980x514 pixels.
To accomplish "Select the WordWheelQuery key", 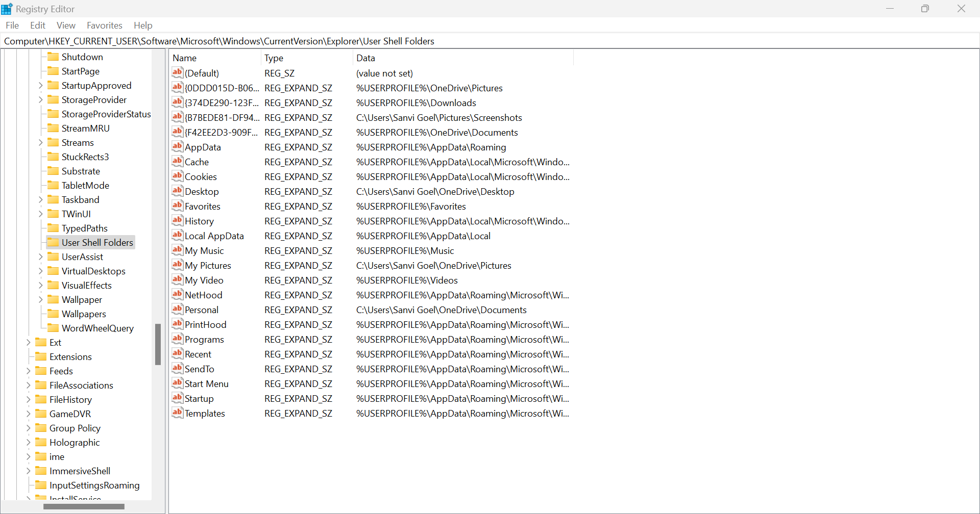I will [x=97, y=328].
